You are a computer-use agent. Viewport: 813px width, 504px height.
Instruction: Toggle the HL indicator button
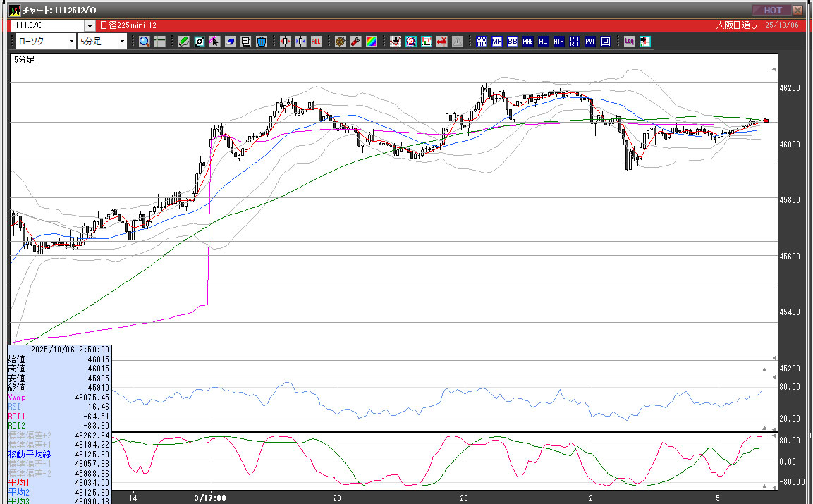(x=543, y=42)
